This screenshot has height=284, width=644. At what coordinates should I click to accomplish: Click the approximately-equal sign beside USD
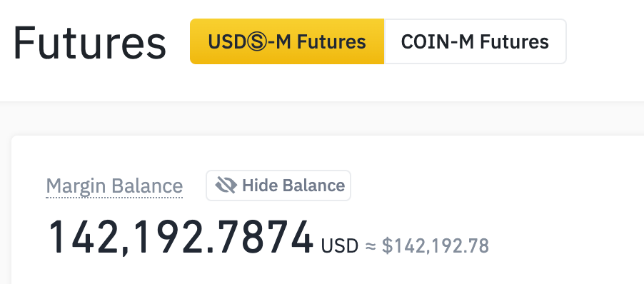371,246
